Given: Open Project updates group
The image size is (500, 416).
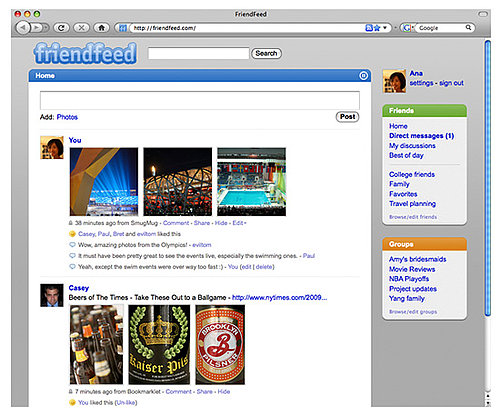Looking at the screenshot, I should click(x=413, y=289).
